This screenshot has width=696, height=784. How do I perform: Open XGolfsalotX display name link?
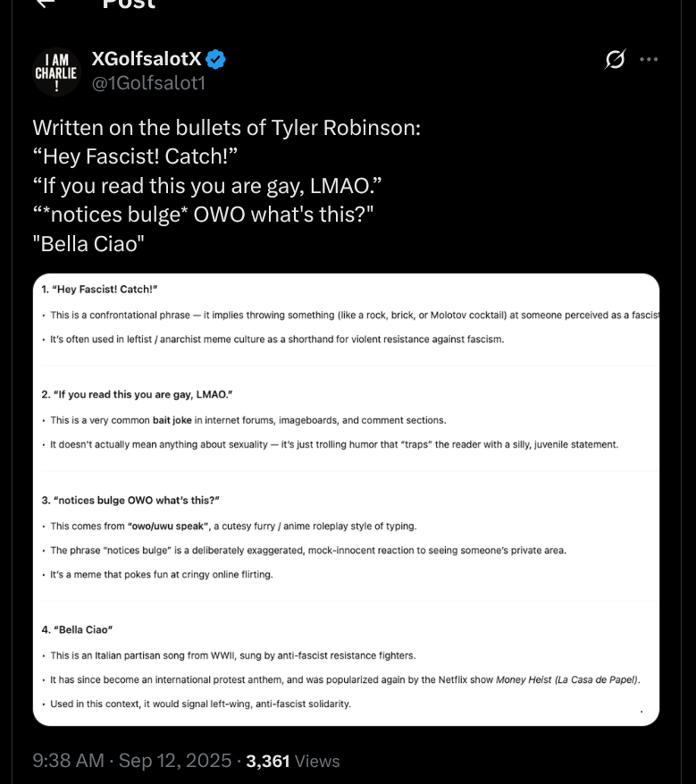[x=147, y=59]
